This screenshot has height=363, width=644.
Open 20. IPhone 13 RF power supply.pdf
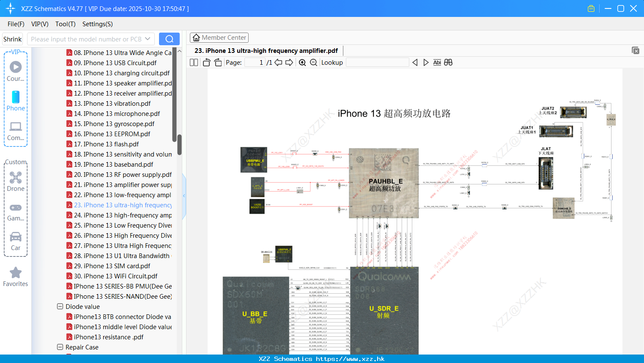click(119, 175)
